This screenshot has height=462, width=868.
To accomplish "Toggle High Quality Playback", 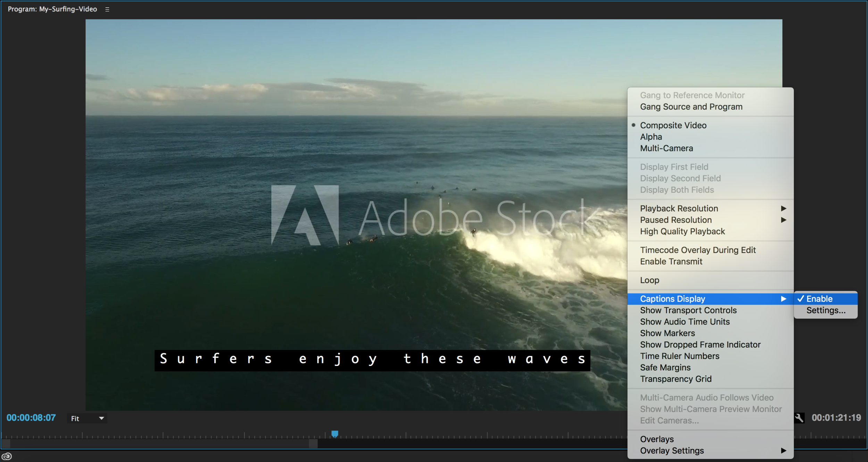I will pyautogui.click(x=710, y=231).
